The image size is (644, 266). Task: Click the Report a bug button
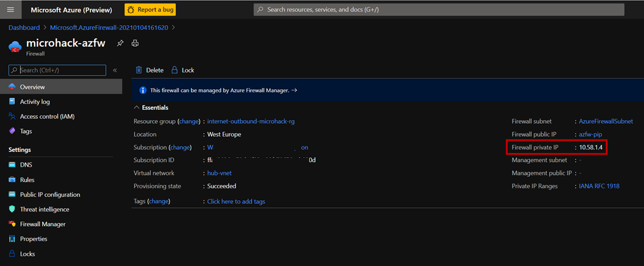(x=150, y=10)
